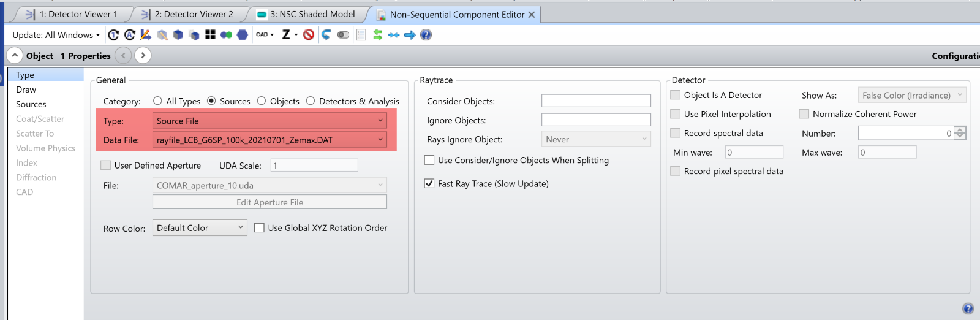Collapse the Object Properties panel with the up chevron

tap(15, 55)
